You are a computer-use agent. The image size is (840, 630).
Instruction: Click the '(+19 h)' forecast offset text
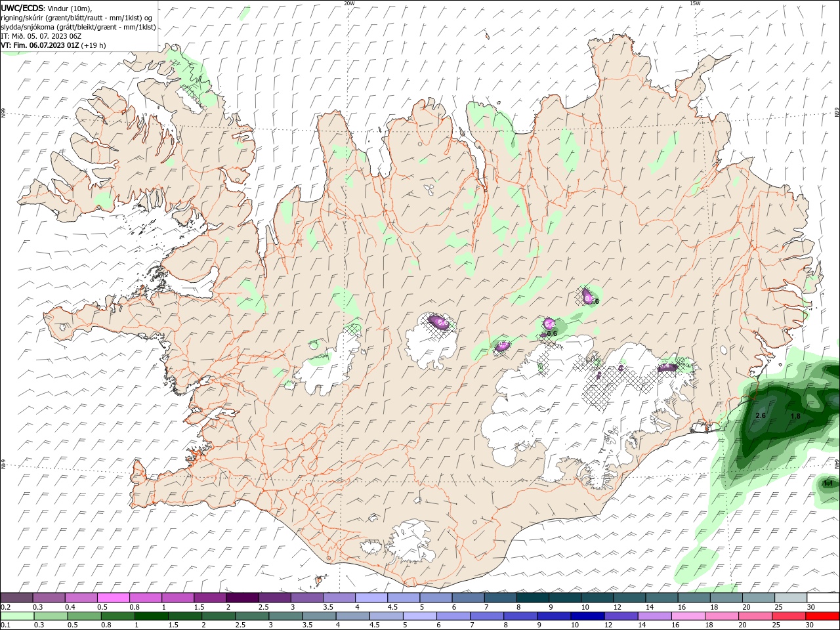(94, 45)
